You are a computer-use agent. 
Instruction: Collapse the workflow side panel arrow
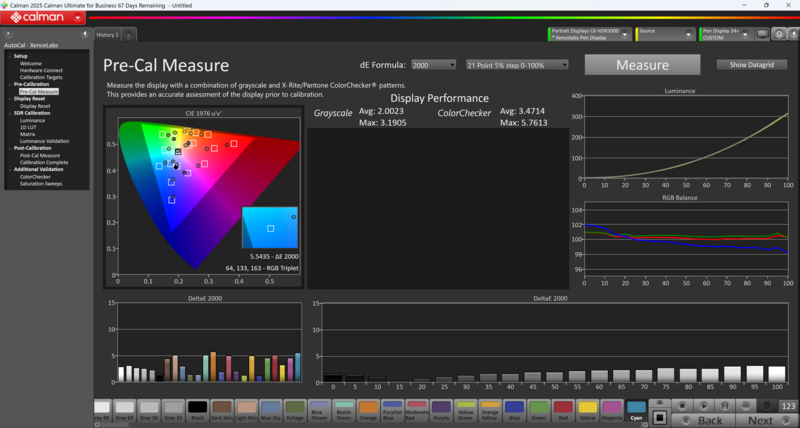(85, 34)
